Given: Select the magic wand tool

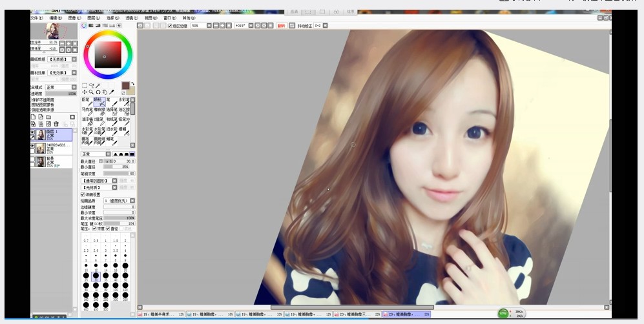Looking at the screenshot, I should (x=98, y=85).
